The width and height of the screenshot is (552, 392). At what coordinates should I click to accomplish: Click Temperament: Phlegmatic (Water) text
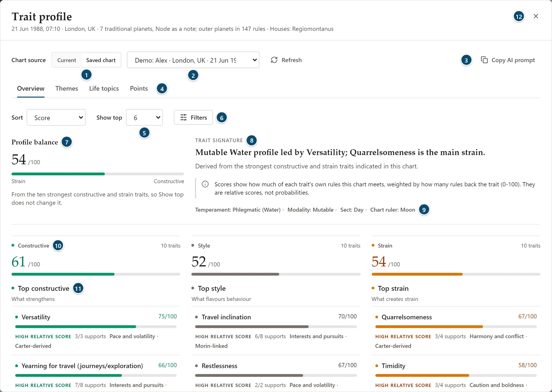coord(238,210)
